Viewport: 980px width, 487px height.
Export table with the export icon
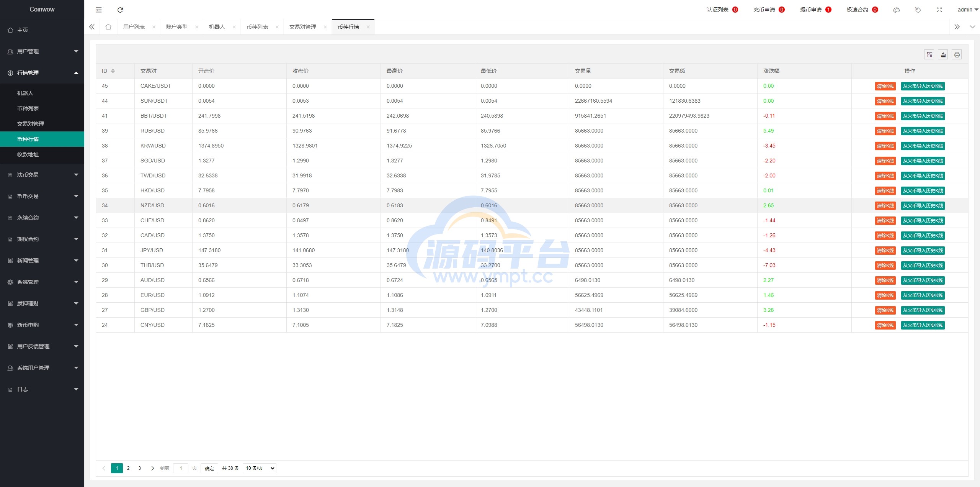[943, 55]
